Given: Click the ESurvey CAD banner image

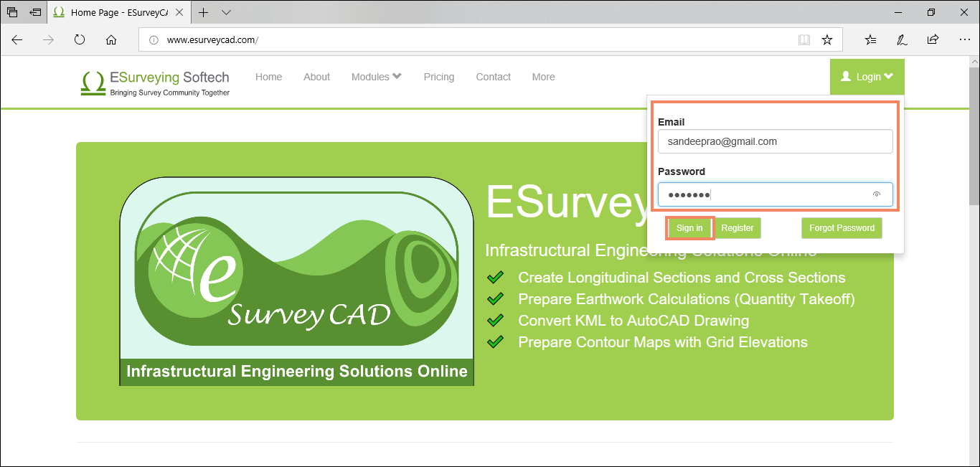Looking at the screenshot, I should (x=297, y=281).
